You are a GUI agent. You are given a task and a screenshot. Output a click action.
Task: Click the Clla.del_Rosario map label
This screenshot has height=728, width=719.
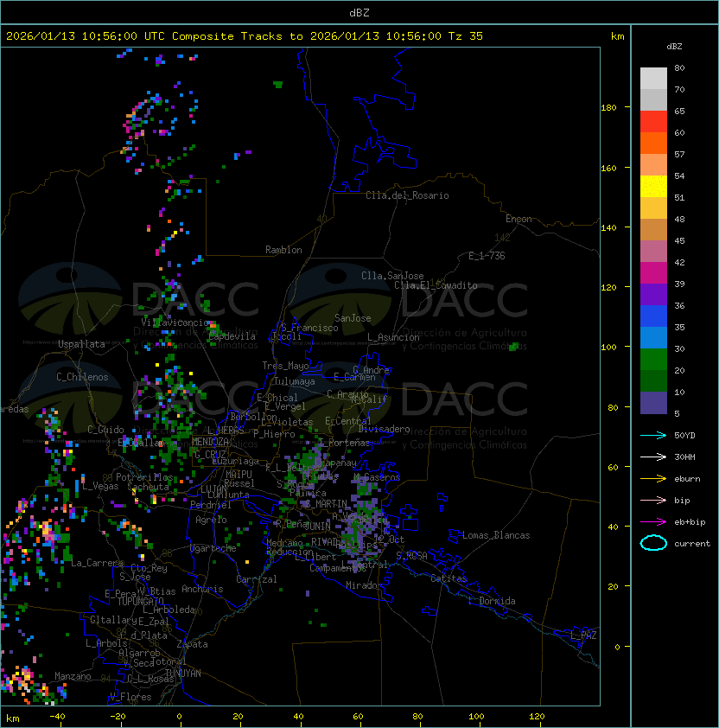pyautogui.click(x=407, y=195)
